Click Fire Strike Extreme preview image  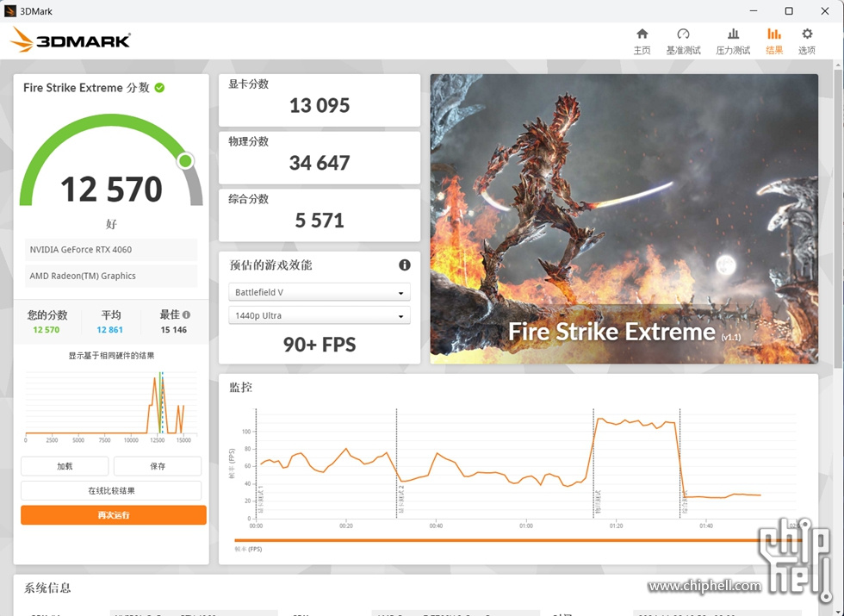[624, 219]
